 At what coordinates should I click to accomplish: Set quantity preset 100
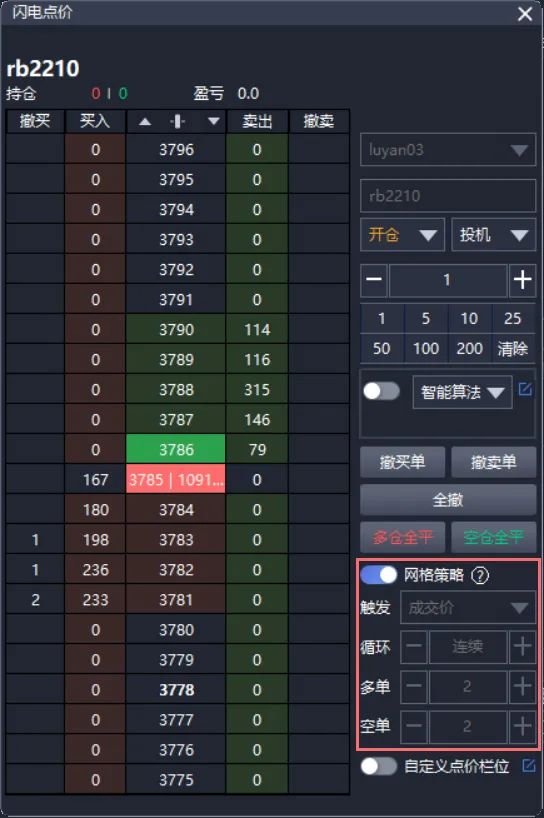point(426,348)
